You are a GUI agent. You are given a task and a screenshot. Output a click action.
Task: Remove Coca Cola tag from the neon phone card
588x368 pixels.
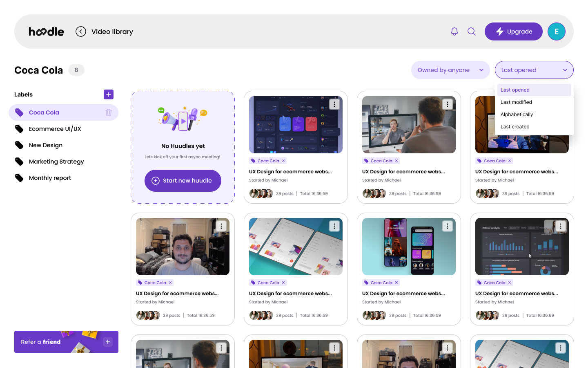[396, 283]
